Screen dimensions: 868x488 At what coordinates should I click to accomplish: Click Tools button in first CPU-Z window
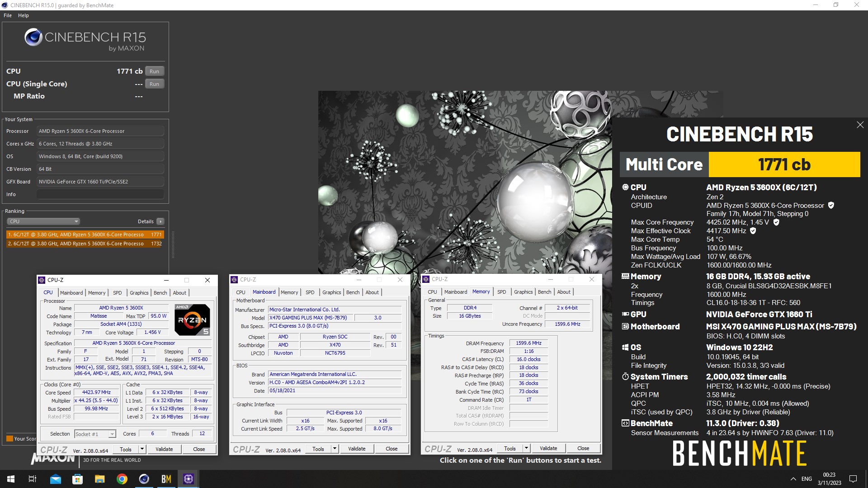[126, 449]
